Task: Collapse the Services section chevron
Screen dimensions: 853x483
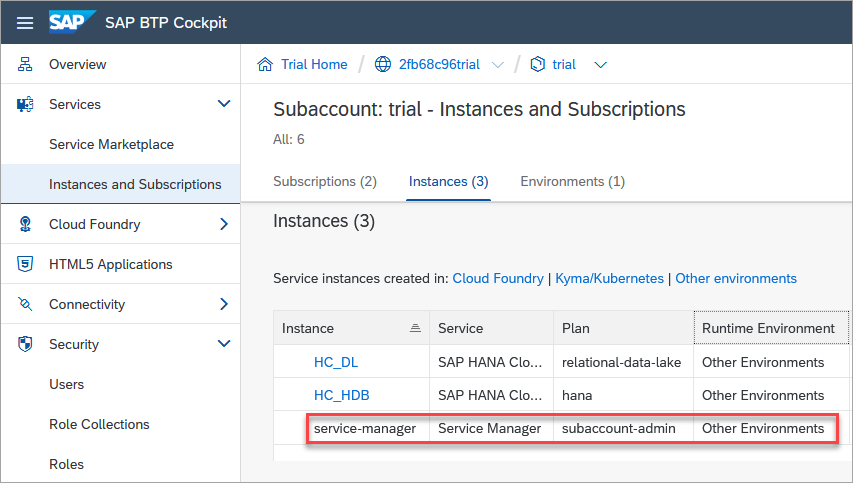Action: (224, 103)
